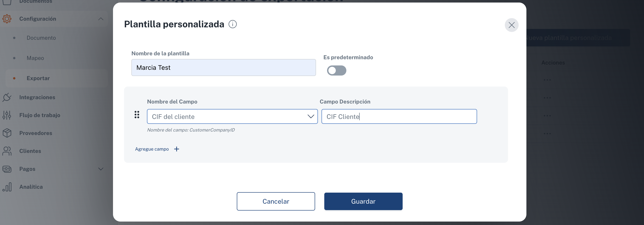Expand the Pagos submenu chevron
Image resolution: width=644 pixels, height=225 pixels.
101,169
